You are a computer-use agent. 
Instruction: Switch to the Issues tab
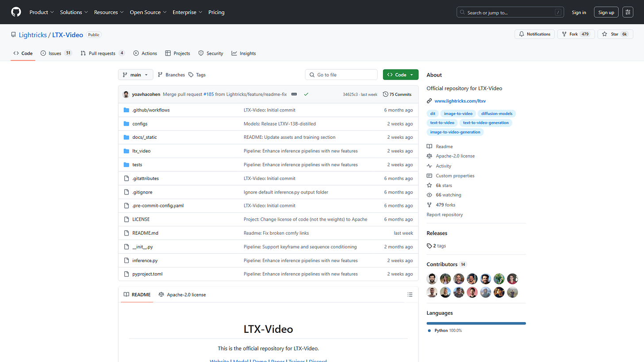(56, 53)
